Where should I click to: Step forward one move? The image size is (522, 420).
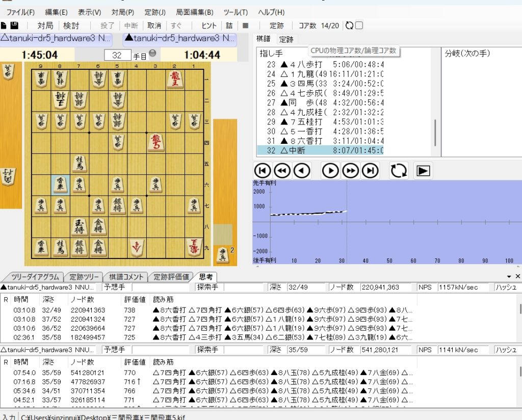tap(330, 171)
